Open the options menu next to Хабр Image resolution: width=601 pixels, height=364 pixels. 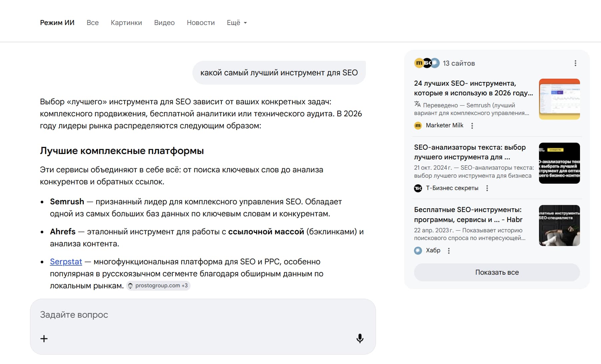[449, 251]
